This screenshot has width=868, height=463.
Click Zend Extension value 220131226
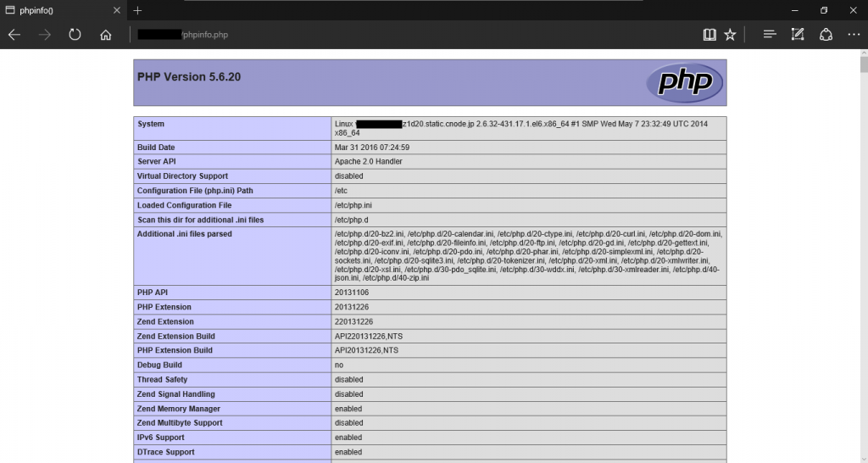click(353, 321)
